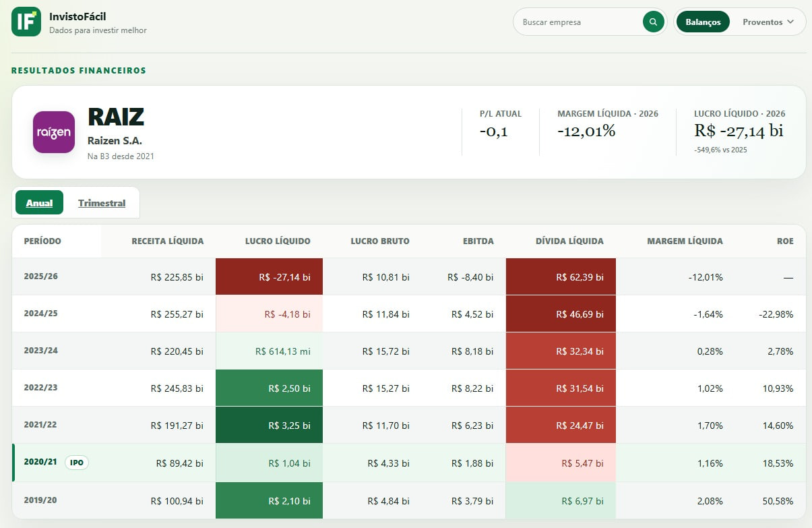Click the search magnifier button
812x528 pixels.
(x=652, y=22)
